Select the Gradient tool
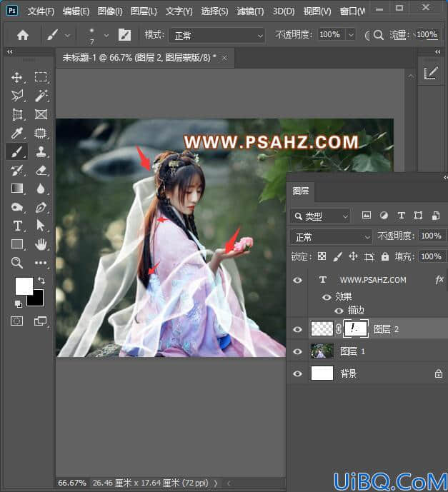448x492 pixels. click(x=17, y=189)
